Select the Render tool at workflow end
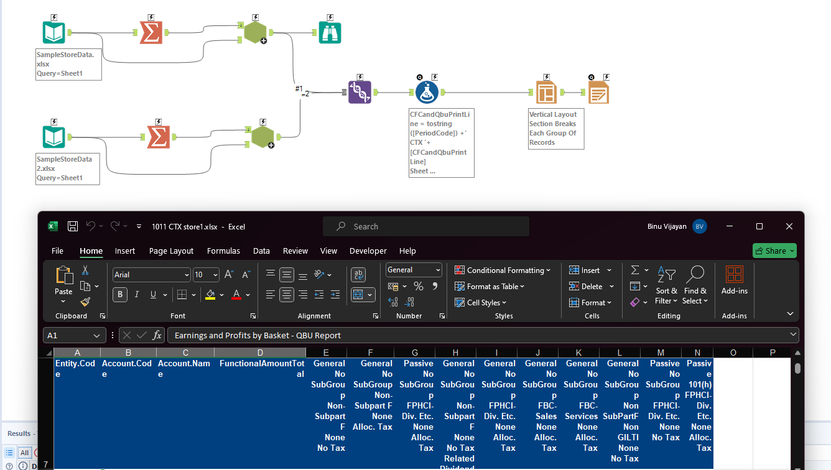Viewport: 831px width, 470px height. pyautogui.click(x=598, y=93)
